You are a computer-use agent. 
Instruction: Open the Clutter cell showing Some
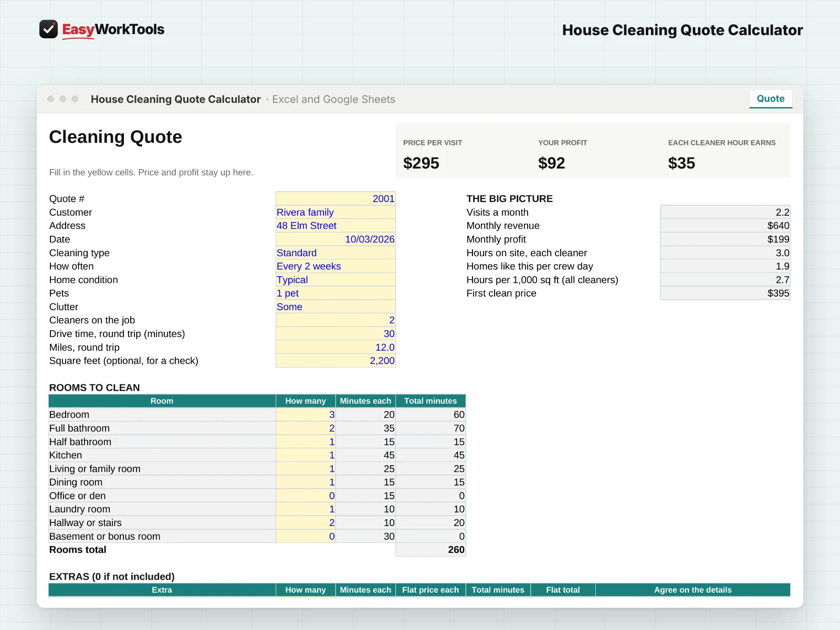coord(335,307)
